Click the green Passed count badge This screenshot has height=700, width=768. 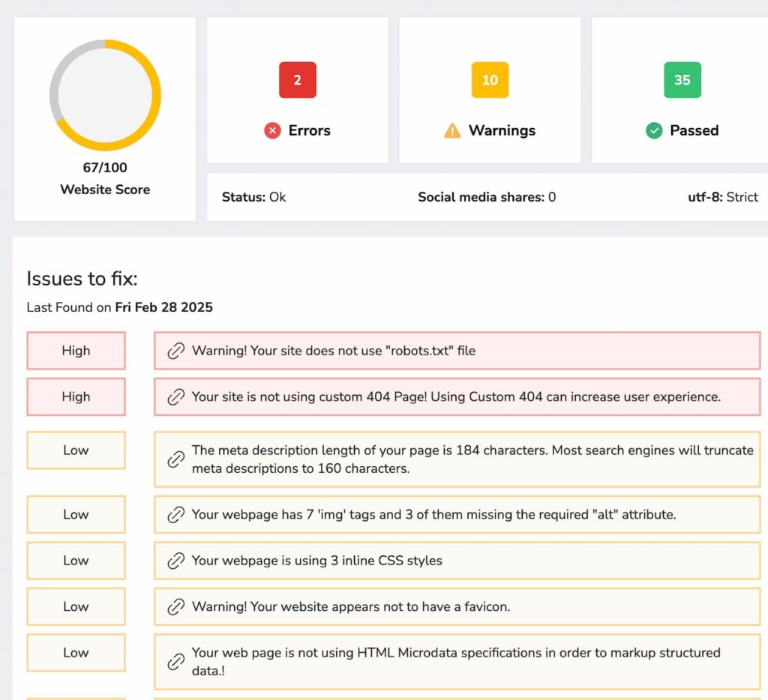point(682,79)
